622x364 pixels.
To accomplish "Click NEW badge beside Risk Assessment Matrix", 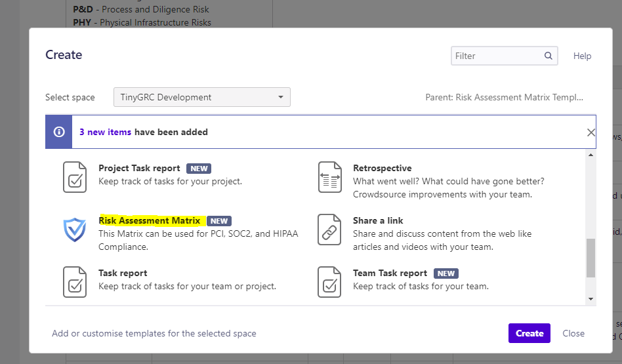I will click(x=219, y=221).
